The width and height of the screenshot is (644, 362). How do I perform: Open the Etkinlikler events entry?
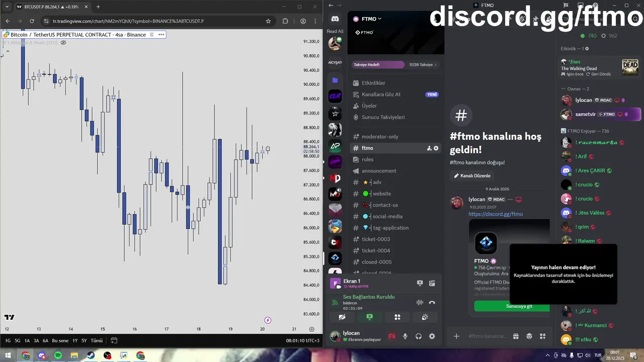tap(396, 83)
